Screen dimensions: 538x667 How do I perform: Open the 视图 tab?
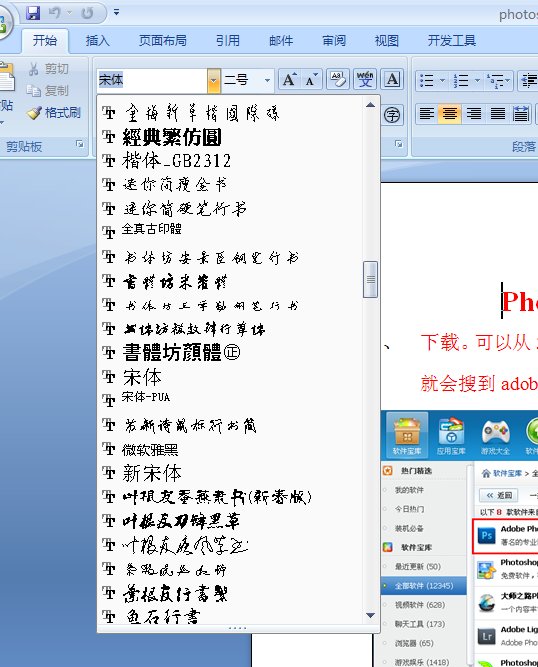click(x=387, y=40)
